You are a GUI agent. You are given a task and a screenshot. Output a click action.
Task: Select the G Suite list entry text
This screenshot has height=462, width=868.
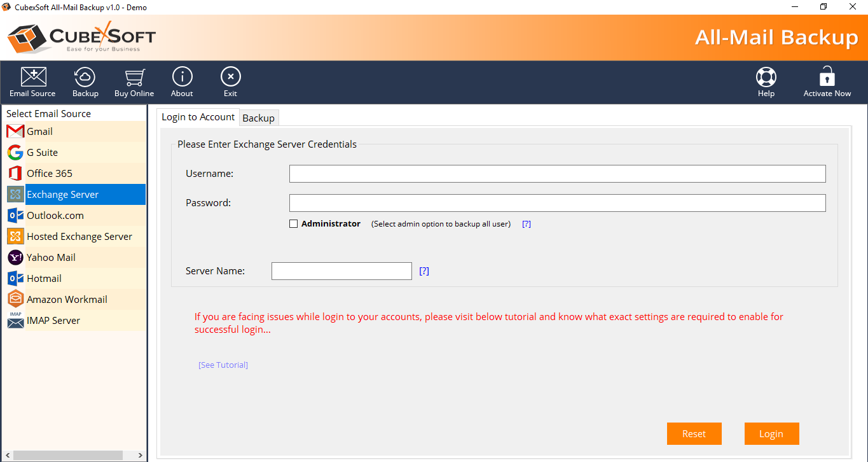pos(42,153)
